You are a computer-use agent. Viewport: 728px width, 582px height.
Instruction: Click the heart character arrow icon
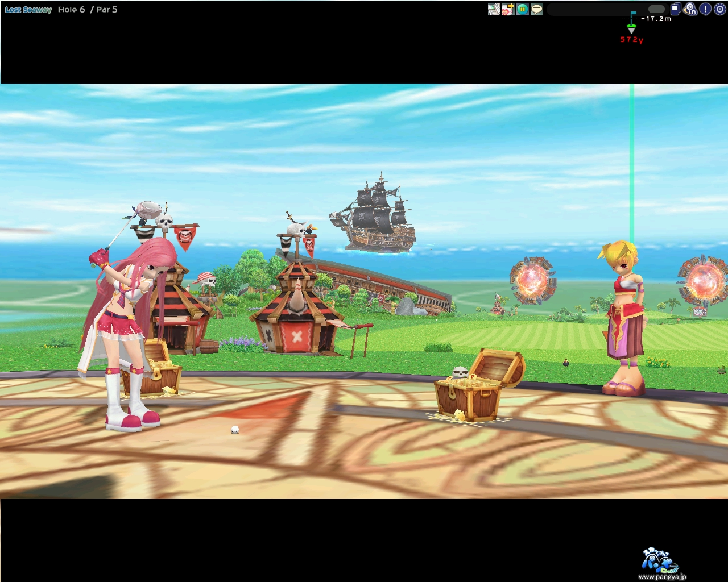(508, 9)
